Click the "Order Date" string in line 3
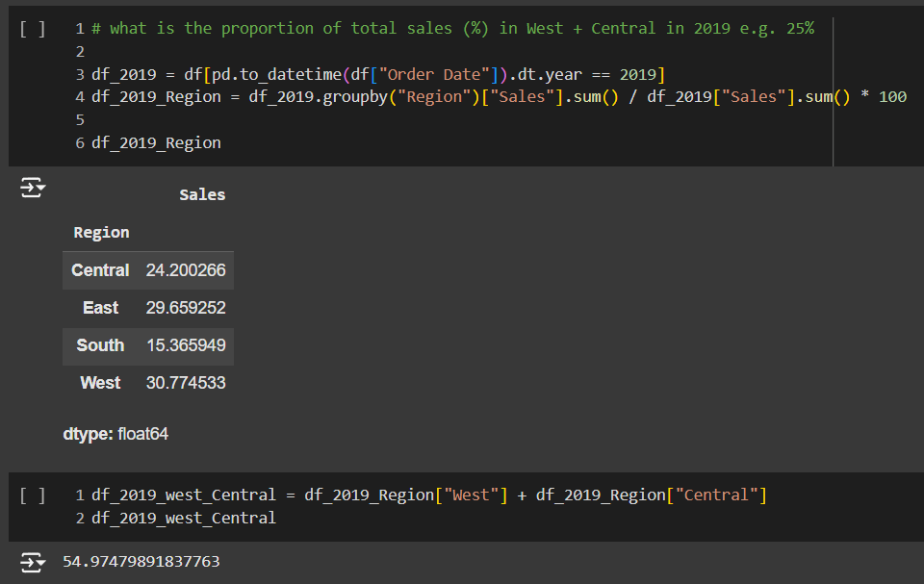Image resolution: width=924 pixels, height=584 pixels. pos(438,74)
